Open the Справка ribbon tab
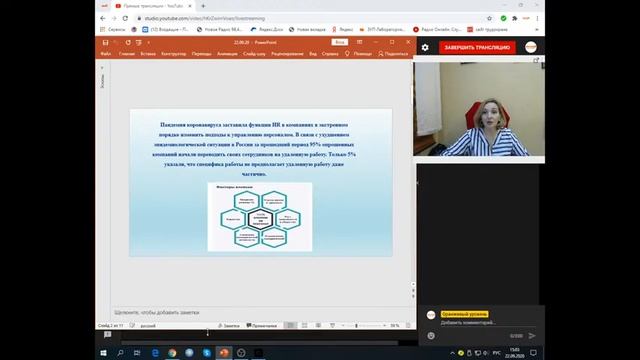 click(x=330, y=54)
